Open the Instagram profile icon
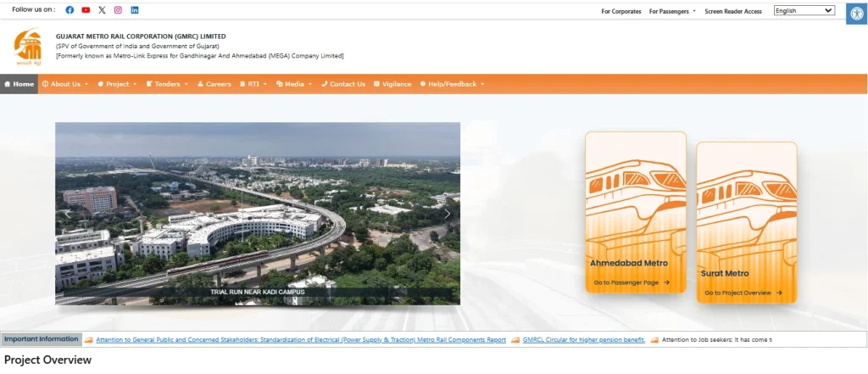Screen dimensions: 868x374 click(x=118, y=10)
